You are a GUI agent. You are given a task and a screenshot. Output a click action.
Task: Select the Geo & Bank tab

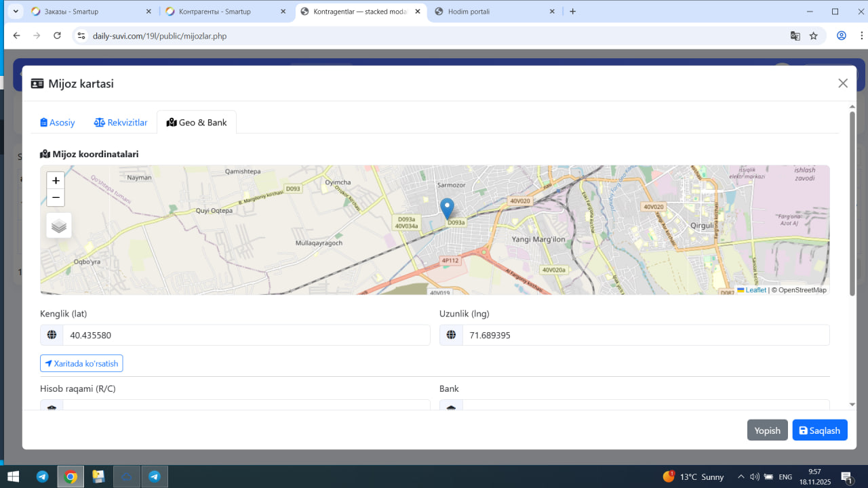197,123
